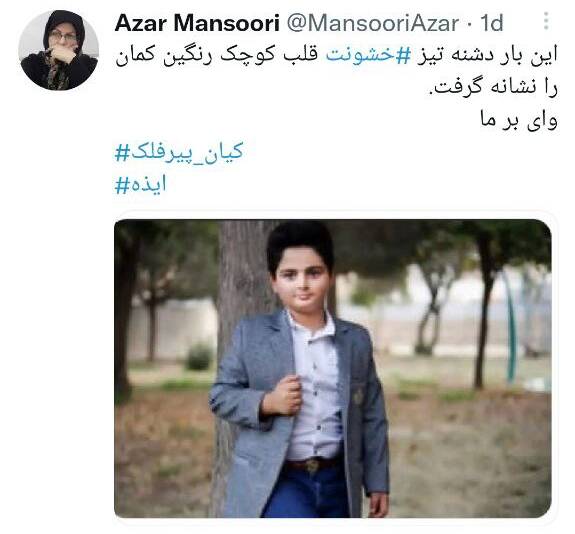Click the tweet line 'را نشانه گرفت'

(x=493, y=88)
